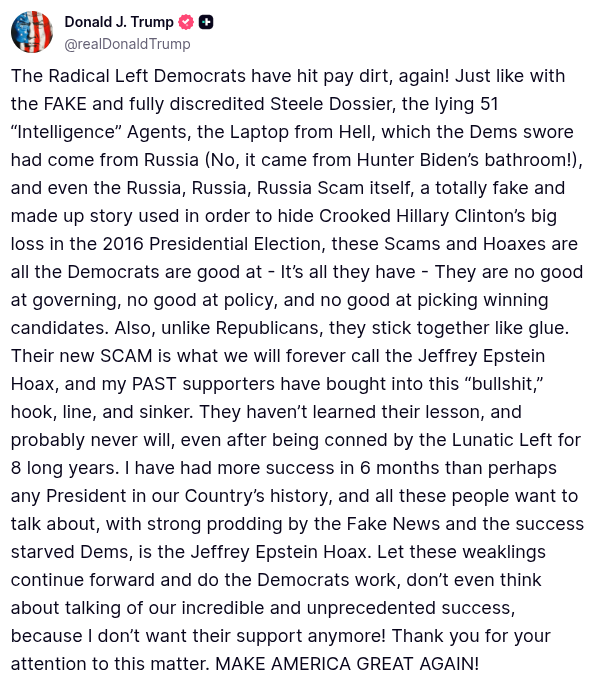Click the red verified checkmark badge
This screenshot has height=680, width=600.
(186, 22)
